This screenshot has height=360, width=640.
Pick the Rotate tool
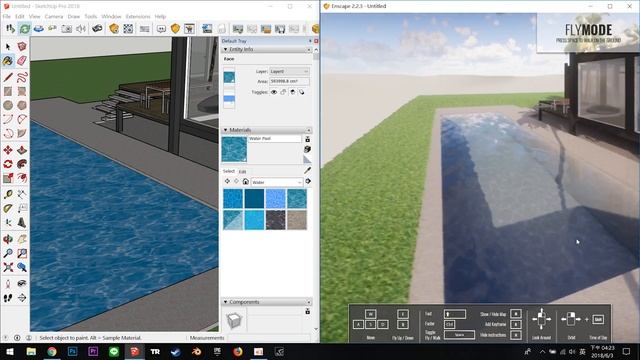8,164
